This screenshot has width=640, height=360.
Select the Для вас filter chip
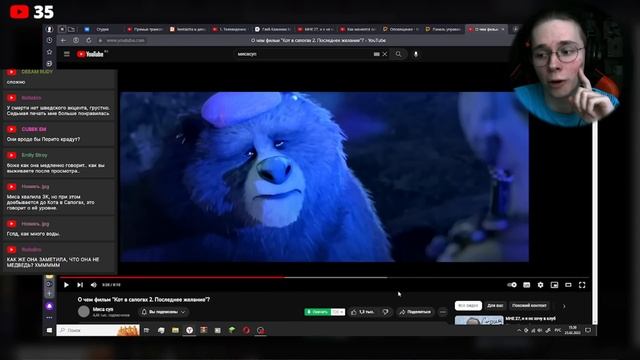[495, 305]
